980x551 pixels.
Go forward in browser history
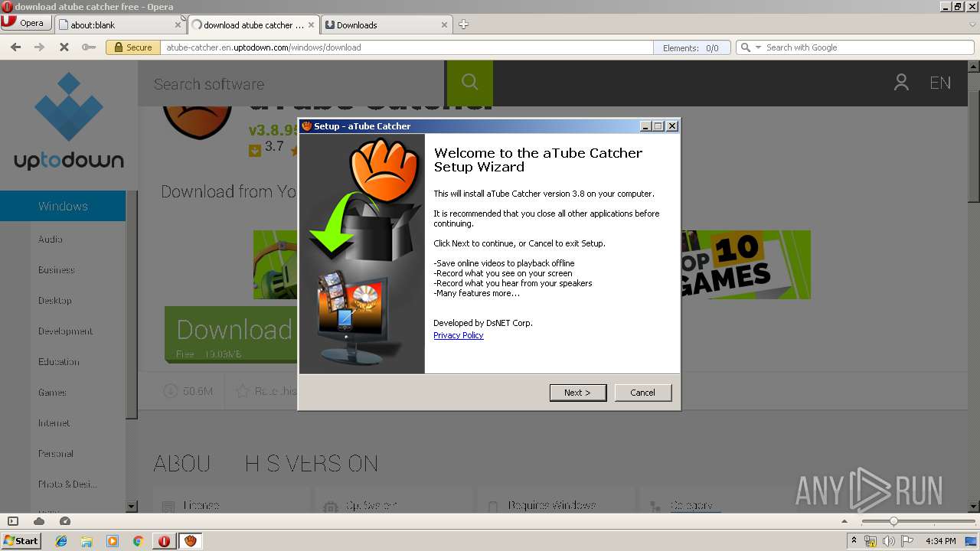(x=40, y=47)
